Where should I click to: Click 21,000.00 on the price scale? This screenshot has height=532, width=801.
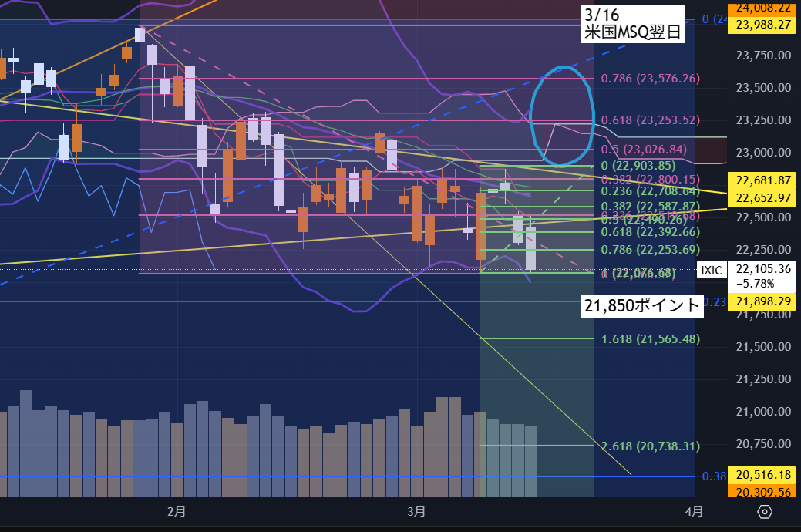(763, 412)
